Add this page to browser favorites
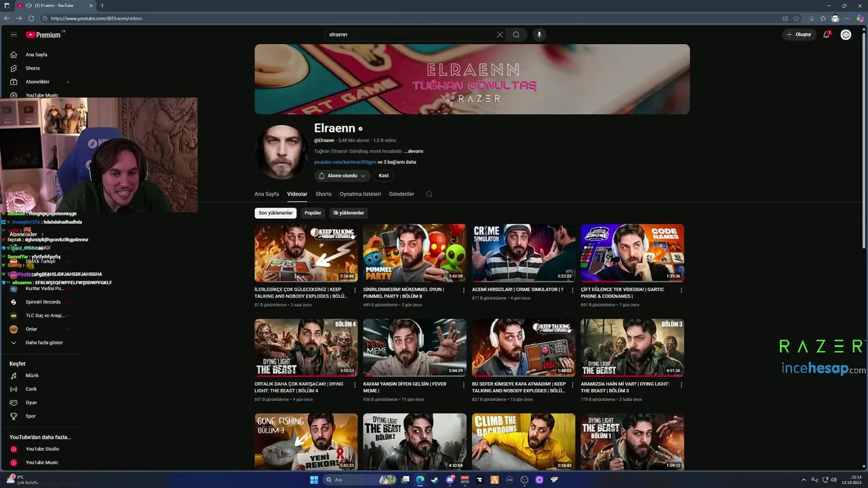 [796, 18]
